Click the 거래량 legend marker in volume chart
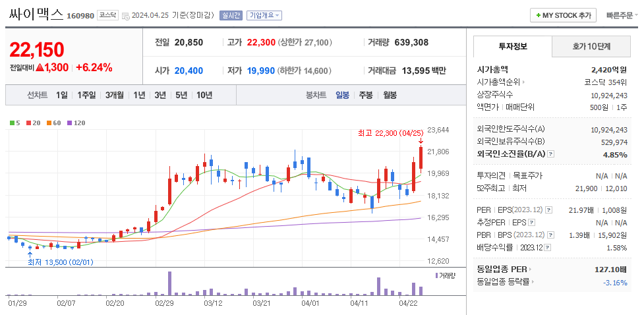Screen dimensions: 644x315 (436, 275)
